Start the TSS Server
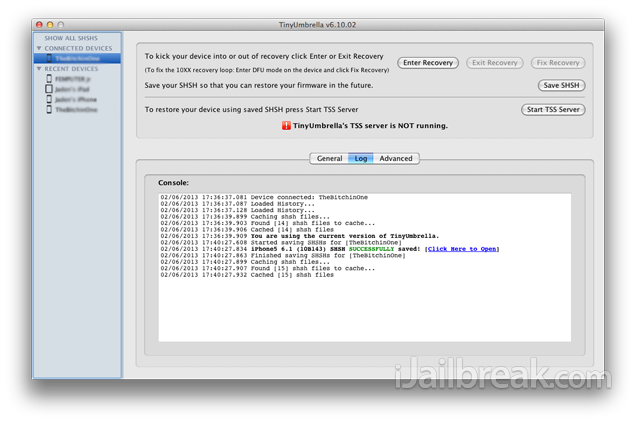Image resolution: width=634 pixels, height=422 pixels. (553, 110)
